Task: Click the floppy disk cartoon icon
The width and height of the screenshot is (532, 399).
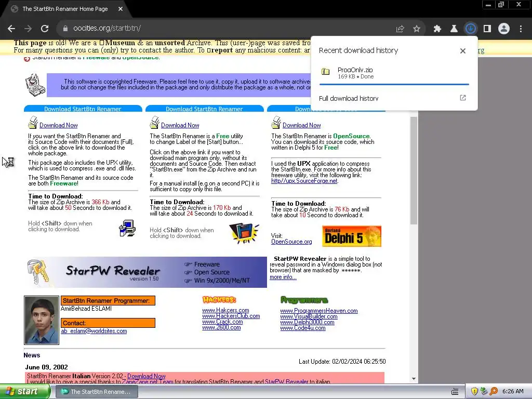Action: [x=244, y=233]
